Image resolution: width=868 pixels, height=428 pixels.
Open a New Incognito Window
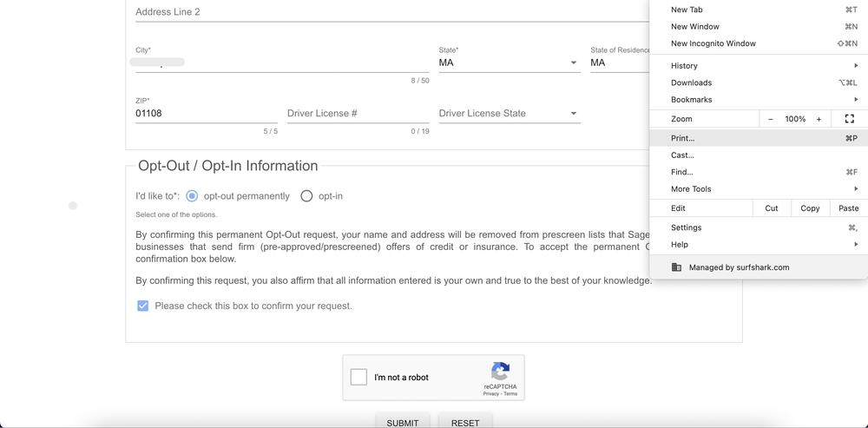[759, 43]
